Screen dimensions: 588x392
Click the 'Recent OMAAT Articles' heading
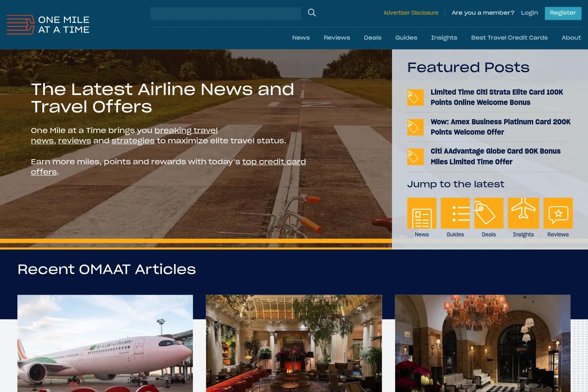click(x=107, y=270)
